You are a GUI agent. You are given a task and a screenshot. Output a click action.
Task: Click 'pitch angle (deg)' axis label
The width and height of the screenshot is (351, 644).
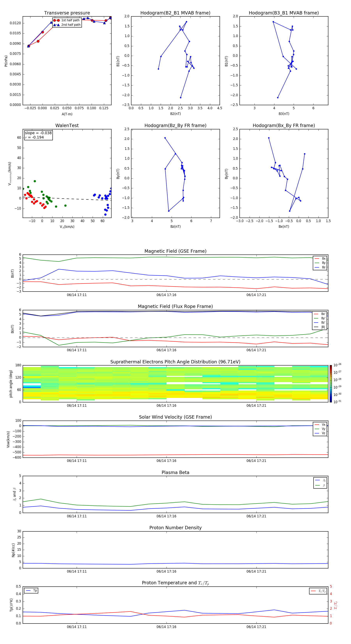tap(11, 383)
